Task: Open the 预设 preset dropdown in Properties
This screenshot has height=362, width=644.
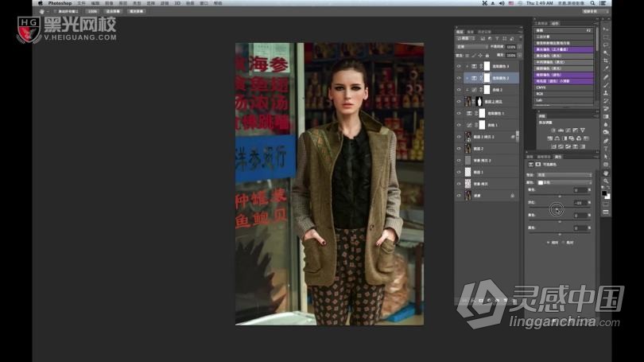Action: coord(564,175)
